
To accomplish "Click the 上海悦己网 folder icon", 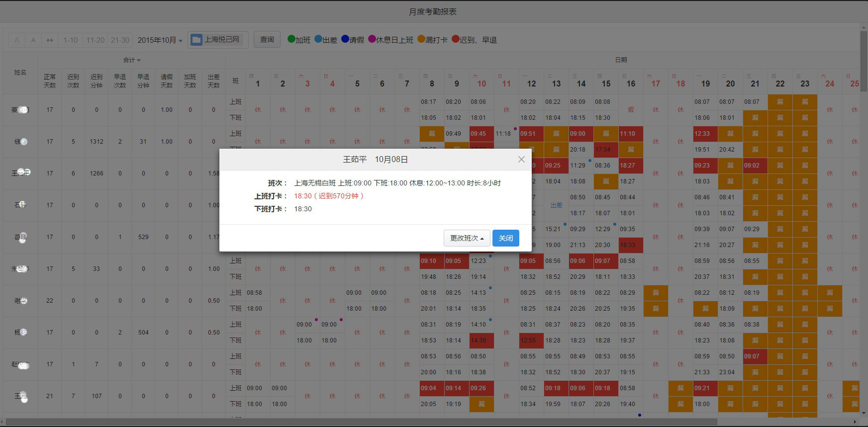I will click(196, 40).
